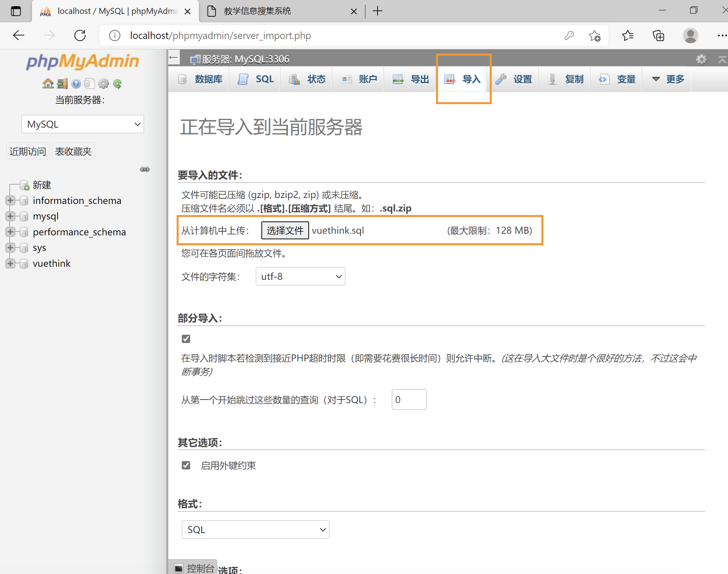Viewport: 728px width, 574px height.
Task: Click the phpMyAdmin logo
Action: [83, 62]
